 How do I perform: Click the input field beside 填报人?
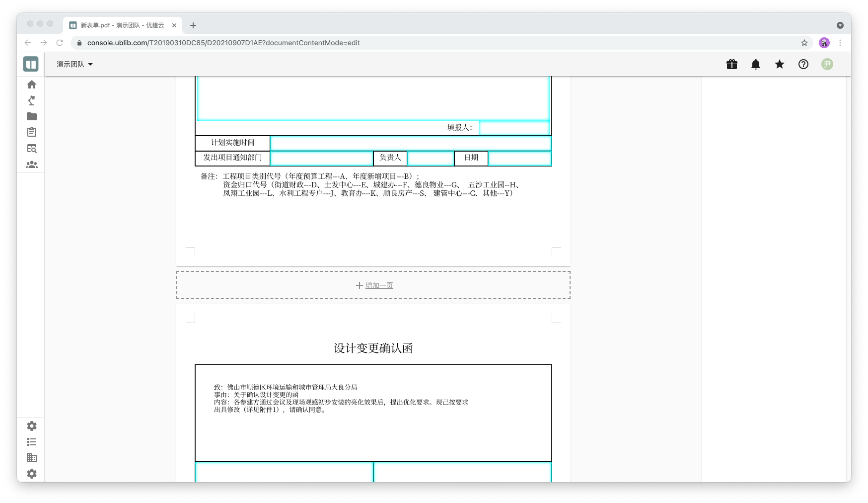514,128
